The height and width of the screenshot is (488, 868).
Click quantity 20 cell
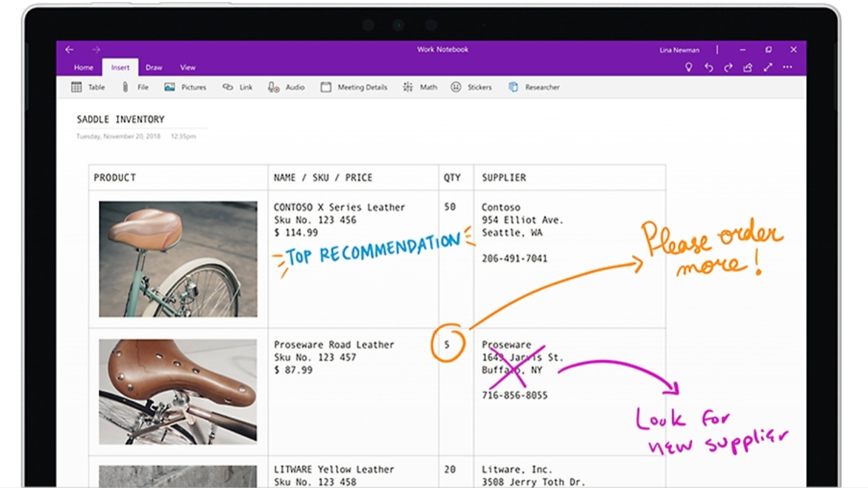point(450,470)
